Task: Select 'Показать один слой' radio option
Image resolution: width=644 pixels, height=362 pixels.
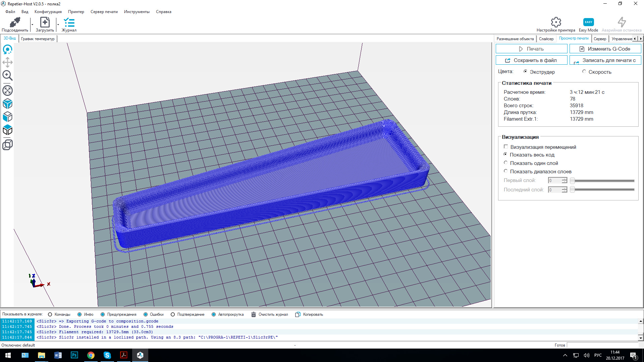Action: point(506,163)
